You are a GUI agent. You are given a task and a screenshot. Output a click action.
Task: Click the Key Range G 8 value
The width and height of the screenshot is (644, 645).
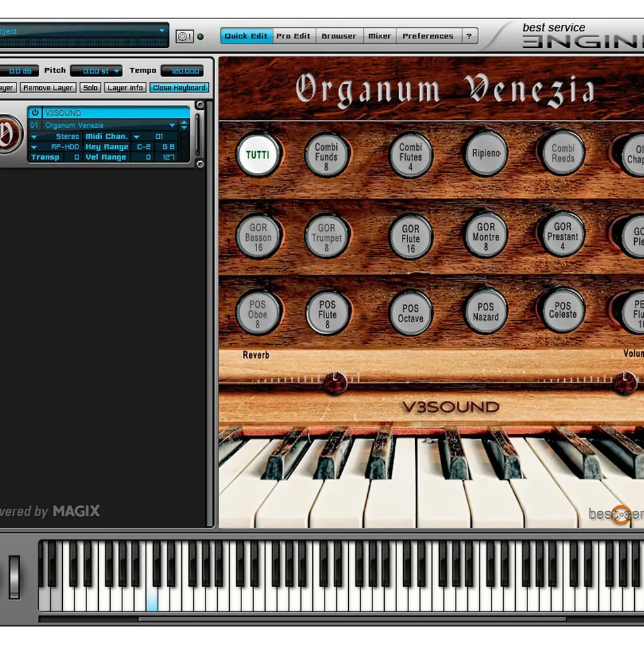168,147
